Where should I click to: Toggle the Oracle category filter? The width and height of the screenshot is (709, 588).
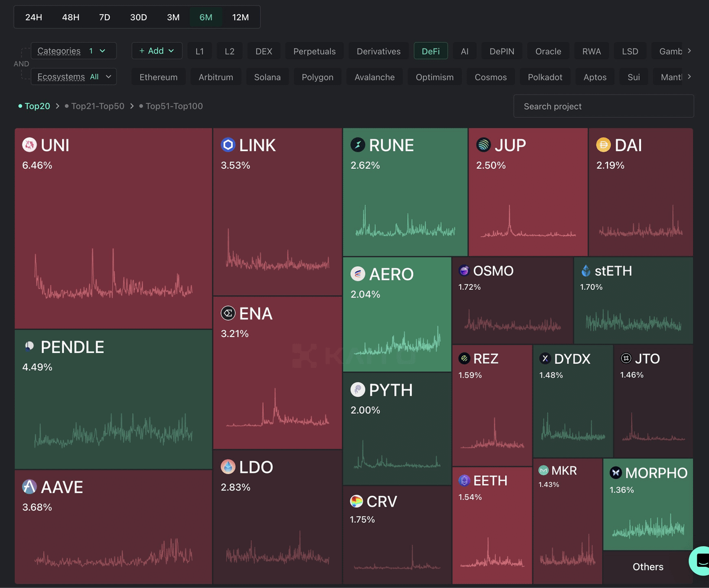548,51
